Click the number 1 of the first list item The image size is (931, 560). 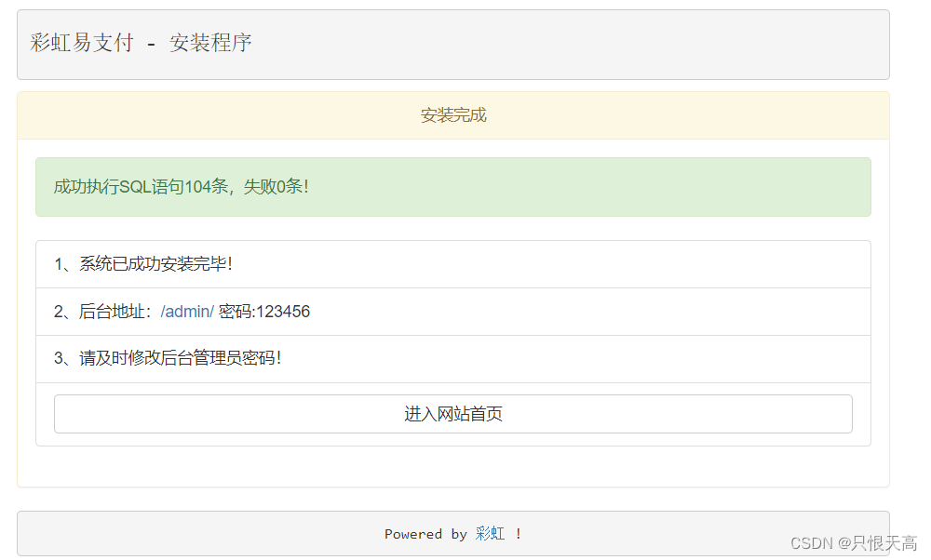(x=59, y=264)
